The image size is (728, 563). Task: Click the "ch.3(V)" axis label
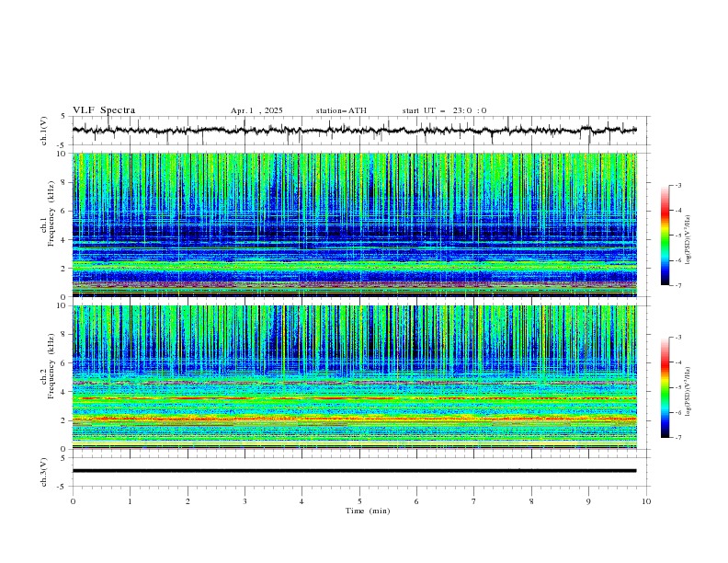point(44,472)
